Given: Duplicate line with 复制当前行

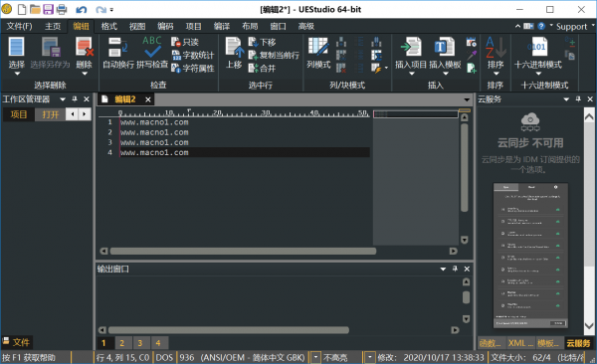Looking at the screenshot, I should (274, 56).
